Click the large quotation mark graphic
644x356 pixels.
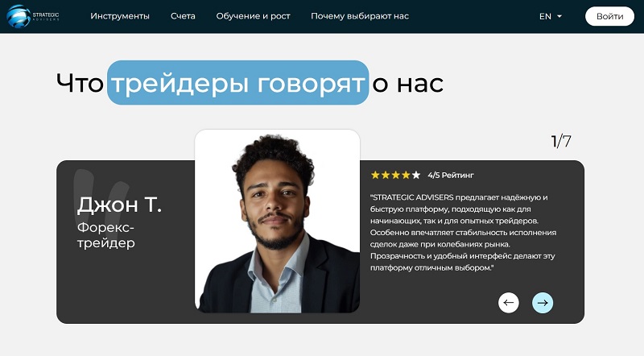pos(102,193)
